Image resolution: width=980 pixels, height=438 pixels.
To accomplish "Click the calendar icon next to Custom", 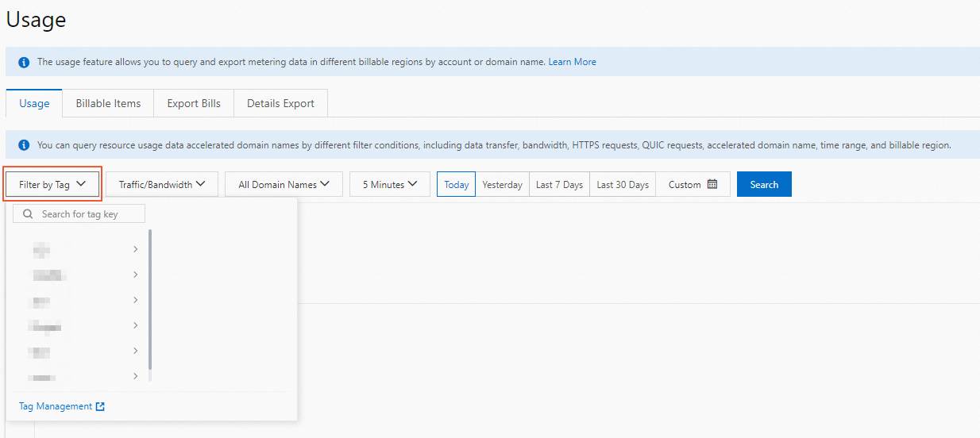I will [x=712, y=184].
